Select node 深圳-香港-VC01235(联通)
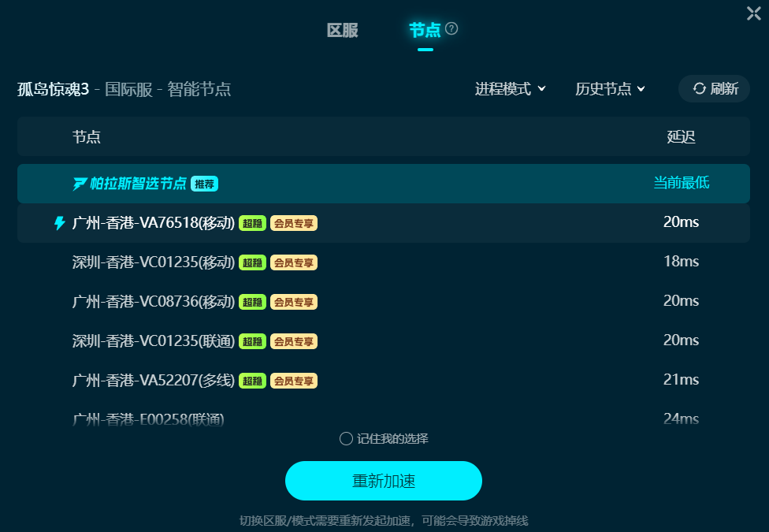This screenshot has width=769, height=532. [384, 340]
